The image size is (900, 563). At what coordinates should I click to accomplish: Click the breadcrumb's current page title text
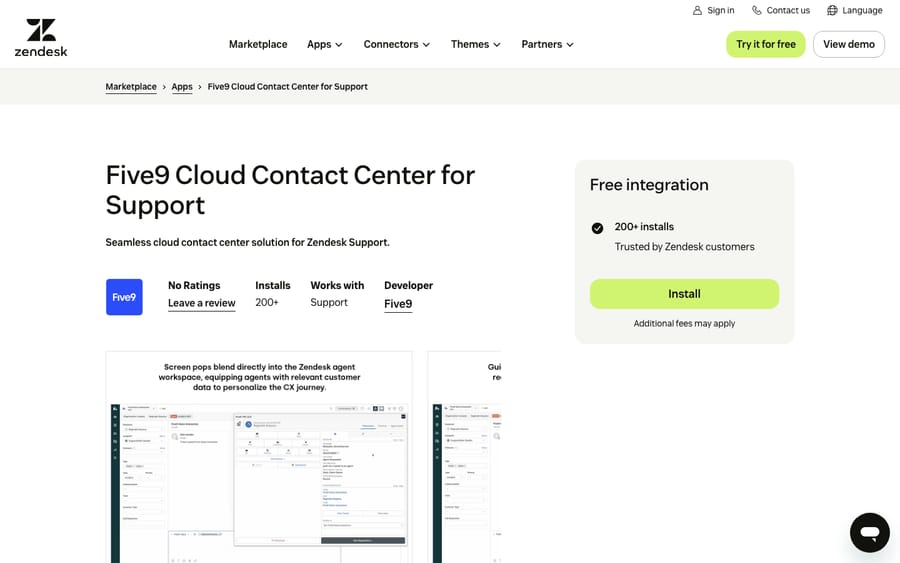(288, 87)
